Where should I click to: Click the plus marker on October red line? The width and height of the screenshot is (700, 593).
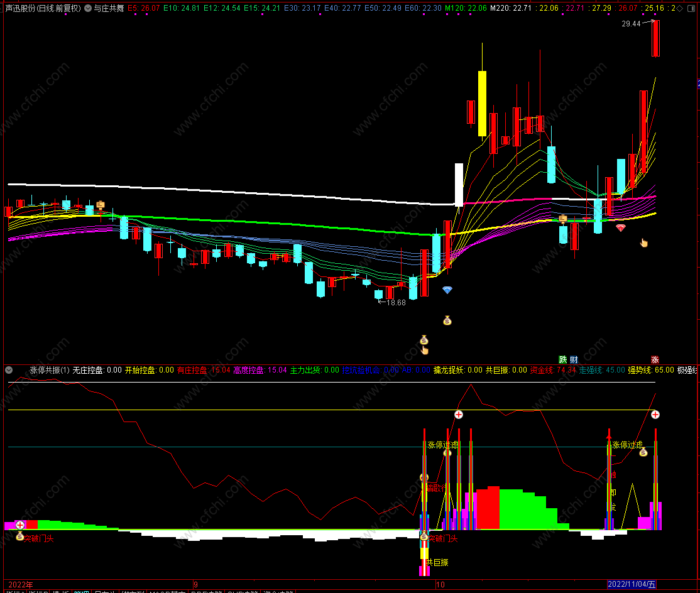click(x=459, y=415)
